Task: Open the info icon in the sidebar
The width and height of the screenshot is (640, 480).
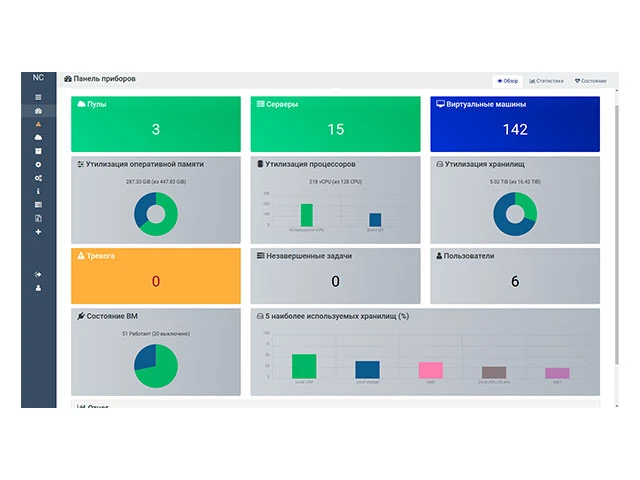Action: (x=38, y=191)
